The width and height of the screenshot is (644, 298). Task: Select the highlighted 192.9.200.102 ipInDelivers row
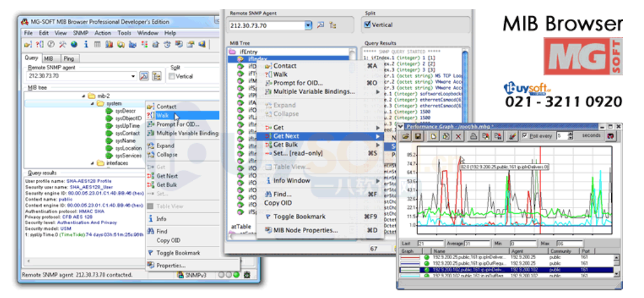coord(507,271)
